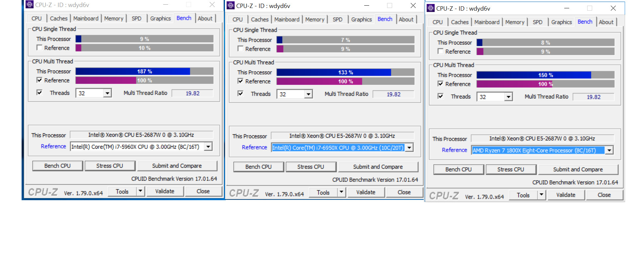The width and height of the screenshot is (644, 274).
Task: Click the Close button at bottom of right window
Action: click(604, 195)
